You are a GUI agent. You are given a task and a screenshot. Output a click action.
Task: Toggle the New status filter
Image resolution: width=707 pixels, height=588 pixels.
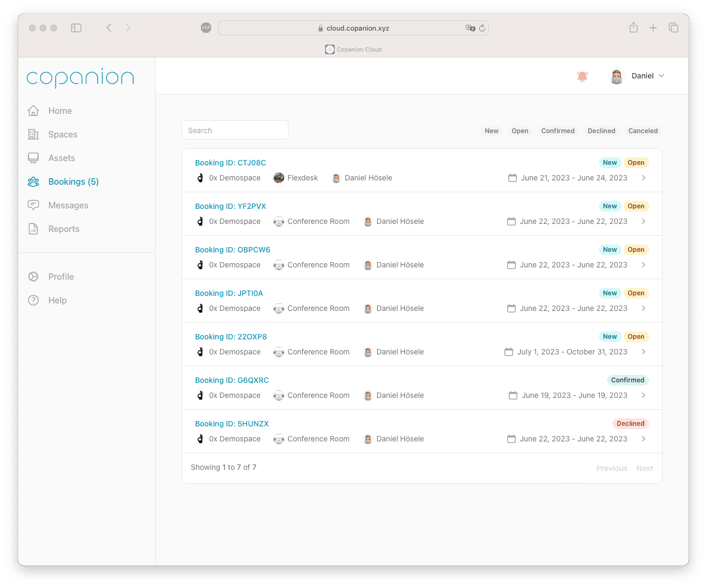pos(491,131)
